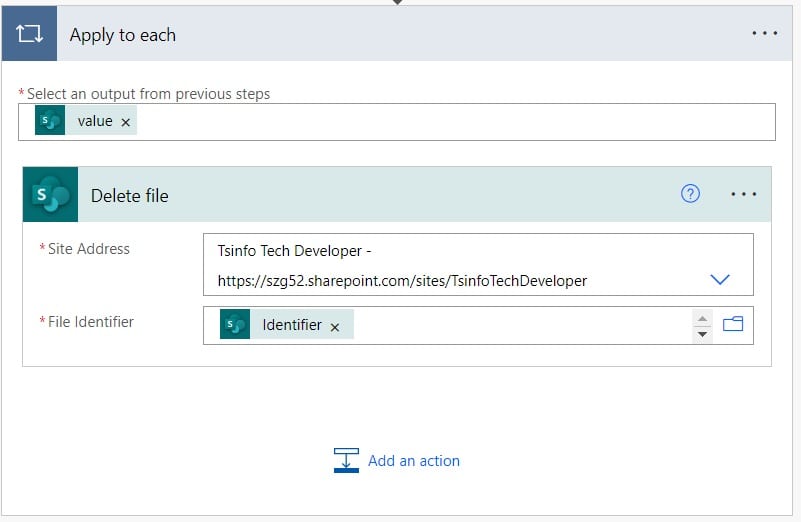Click the Apply to each loop icon
Viewport: 801px width, 522px height.
29,34
